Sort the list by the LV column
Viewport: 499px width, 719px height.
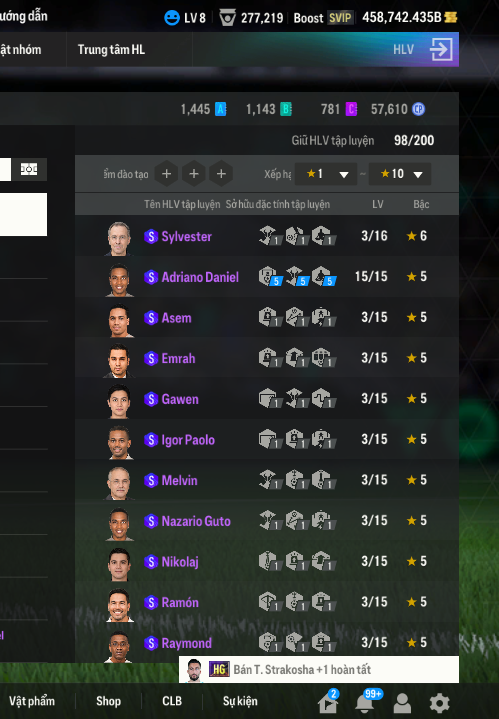click(377, 204)
